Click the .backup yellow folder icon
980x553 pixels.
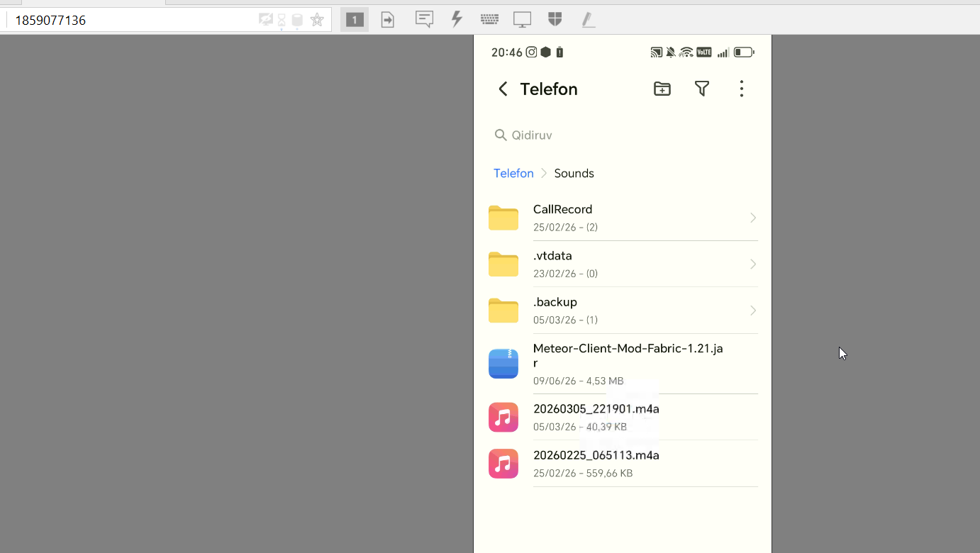[x=503, y=311]
